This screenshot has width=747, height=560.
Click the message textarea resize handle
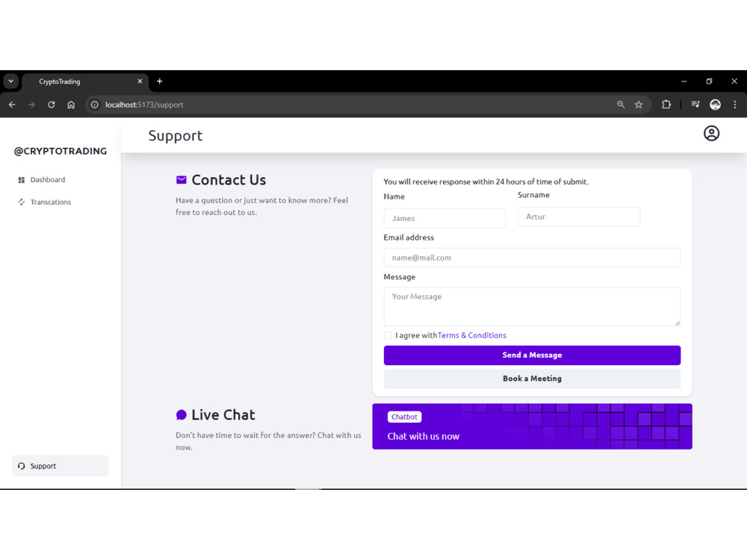(677, 323)
